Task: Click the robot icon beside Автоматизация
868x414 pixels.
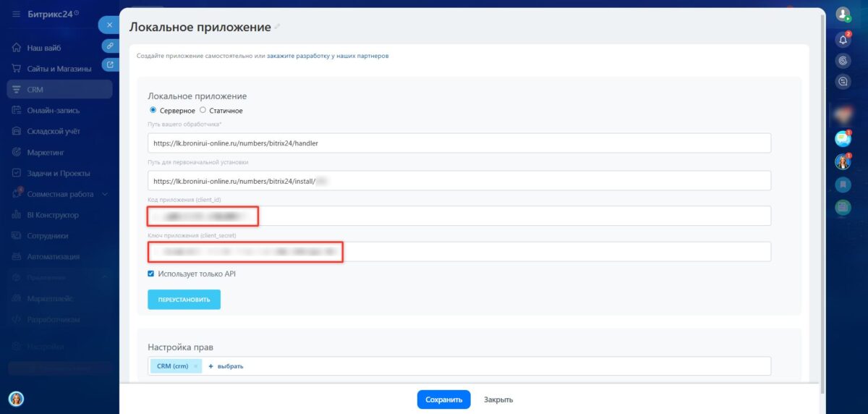Action: [17, 256]
